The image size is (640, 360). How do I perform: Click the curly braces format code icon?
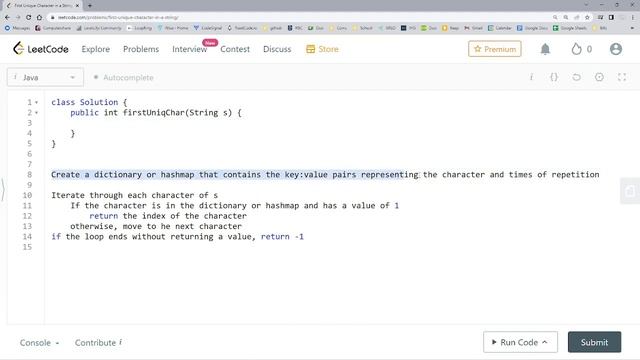554,77
